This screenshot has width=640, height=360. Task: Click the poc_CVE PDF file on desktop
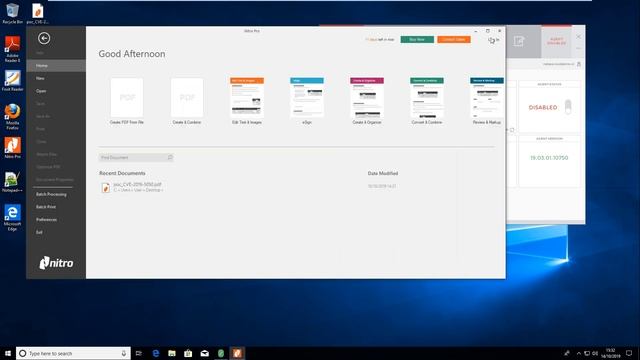point(38,13)
